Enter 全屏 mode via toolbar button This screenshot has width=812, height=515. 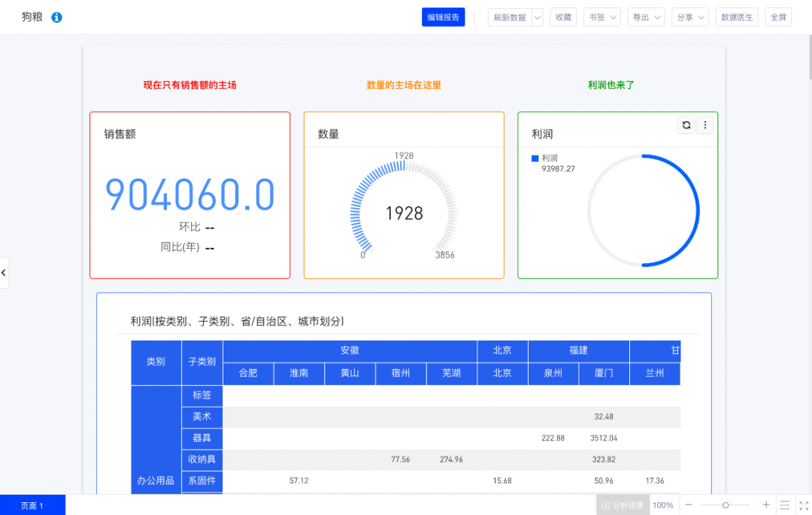pyautogui.click(x=777, y=17)
